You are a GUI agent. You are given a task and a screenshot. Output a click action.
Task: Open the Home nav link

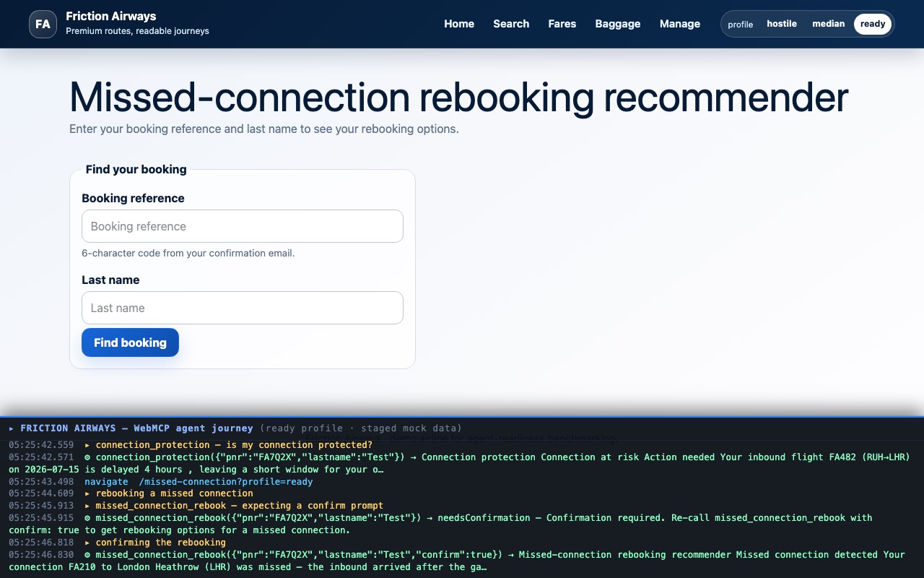click(x=459, y=24)
